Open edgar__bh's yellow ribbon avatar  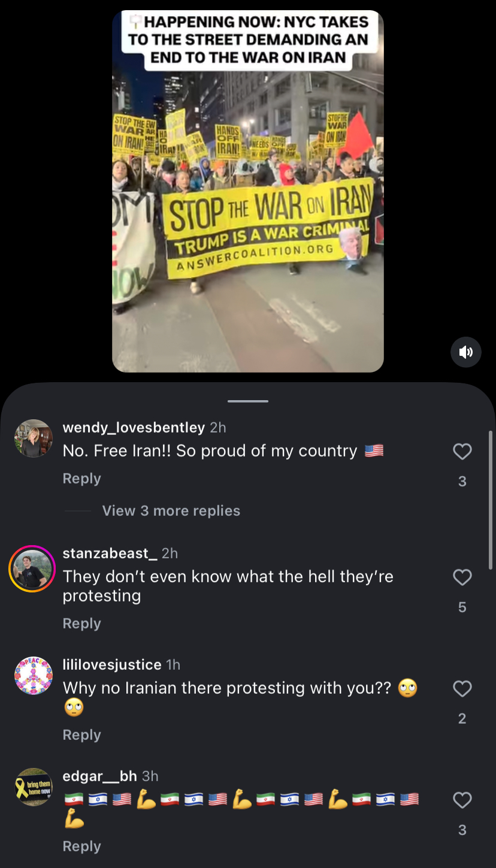33,787
